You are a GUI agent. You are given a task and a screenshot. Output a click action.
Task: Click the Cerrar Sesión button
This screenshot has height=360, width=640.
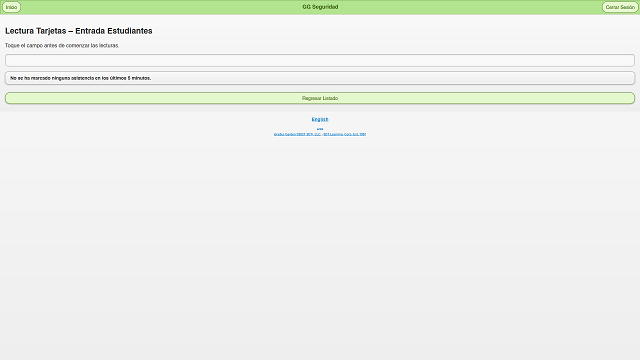point(620,7)
